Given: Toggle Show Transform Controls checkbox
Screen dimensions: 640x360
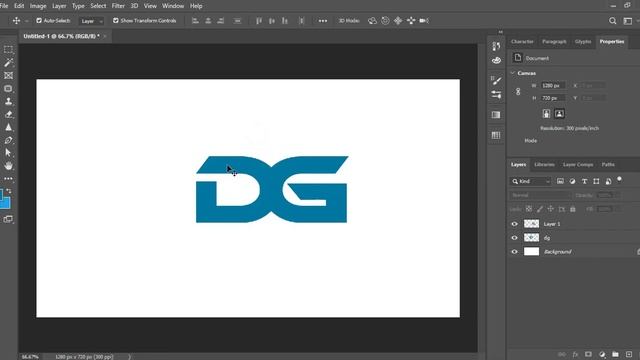Looking at the screenshot, I should (116, 20).
